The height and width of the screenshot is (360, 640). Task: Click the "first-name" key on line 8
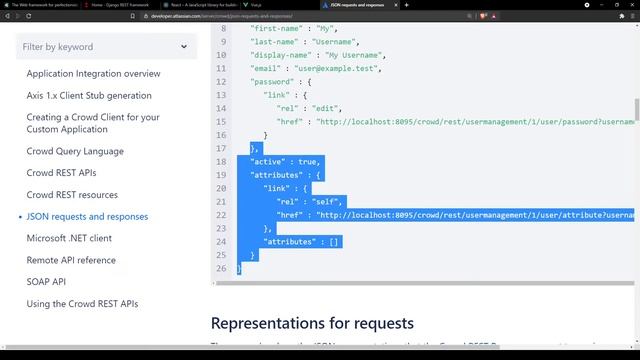tap(276, 29)
